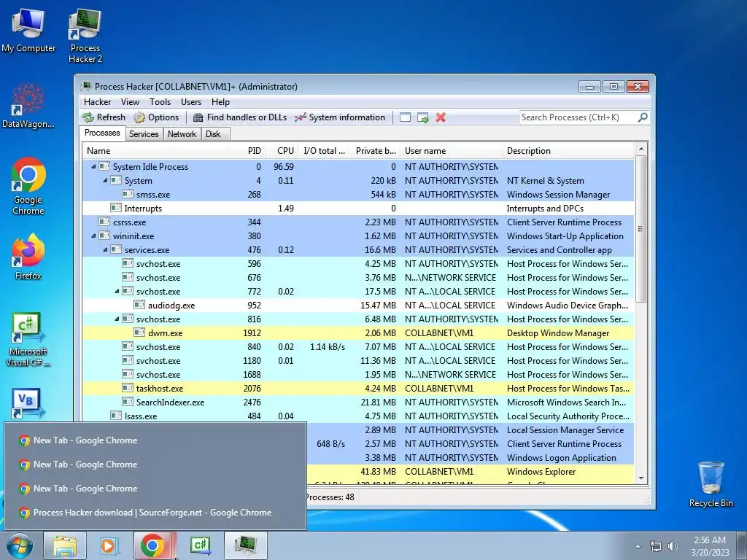Screen dimensions: 747x560
Task: Click the Windows Start button
Action: 19,545
